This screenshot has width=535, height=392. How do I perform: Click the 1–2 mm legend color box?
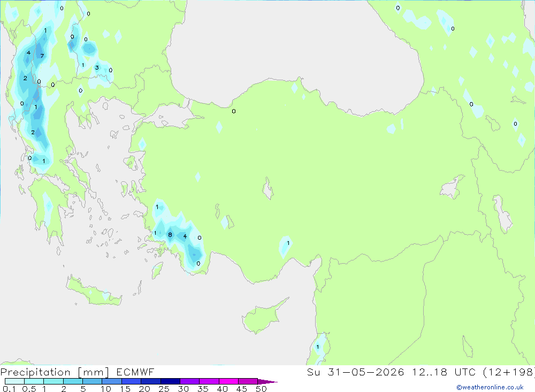[53, 381]
